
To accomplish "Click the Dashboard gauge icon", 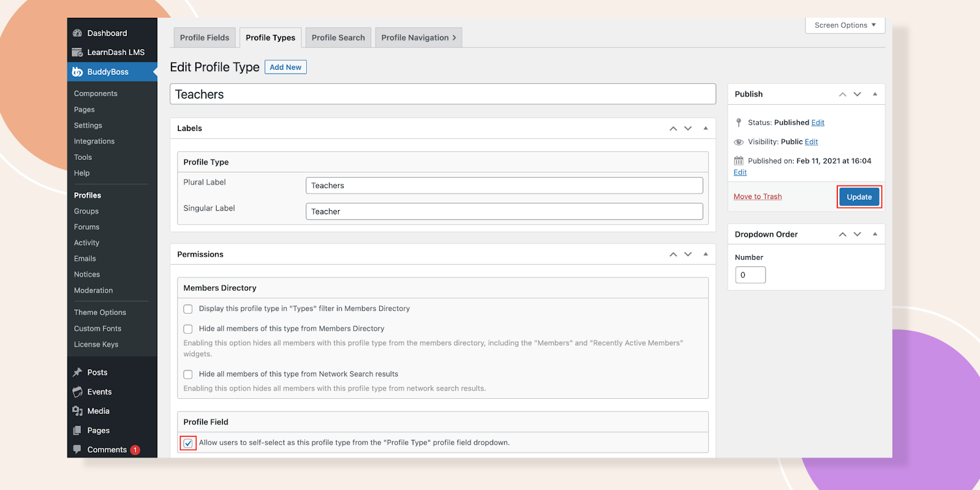I will 77,33.
